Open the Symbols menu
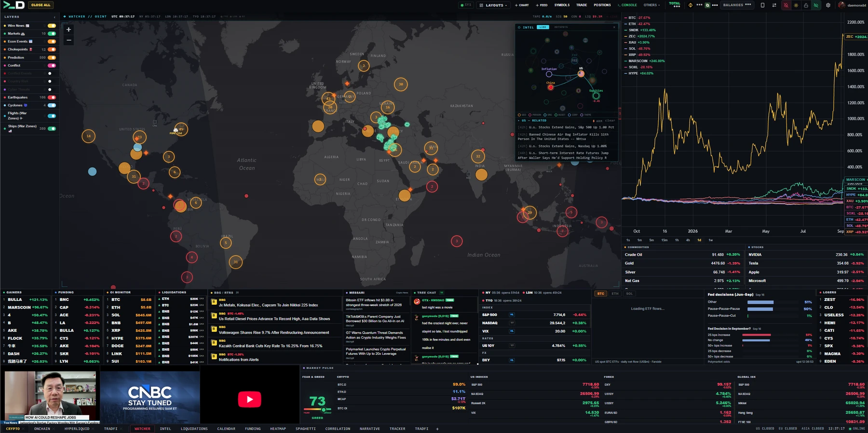Screen dimensions: 868x433 562,5
